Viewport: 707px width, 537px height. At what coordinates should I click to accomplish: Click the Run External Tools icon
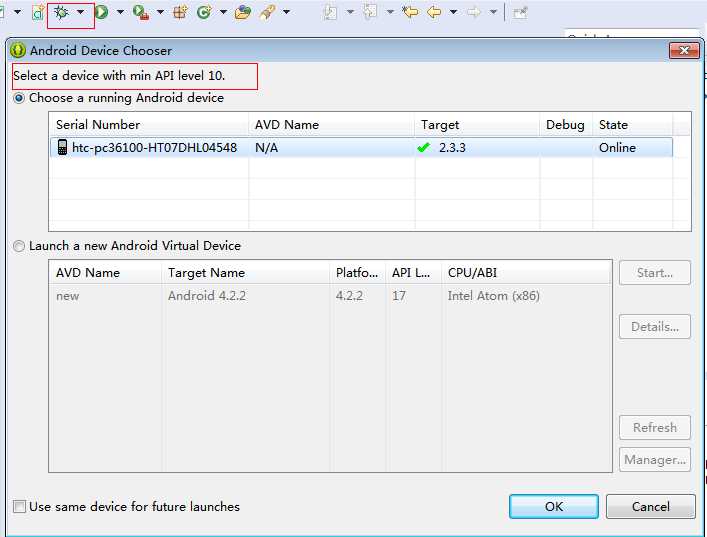(141, 12)
